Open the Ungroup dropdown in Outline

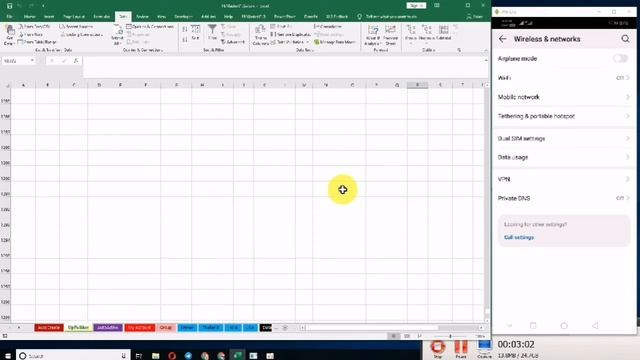426,33
